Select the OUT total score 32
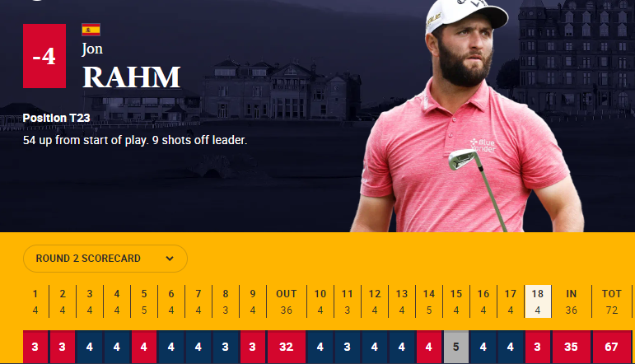The height and width of the screenshot is (364, 635). click(x=286, y=347)
